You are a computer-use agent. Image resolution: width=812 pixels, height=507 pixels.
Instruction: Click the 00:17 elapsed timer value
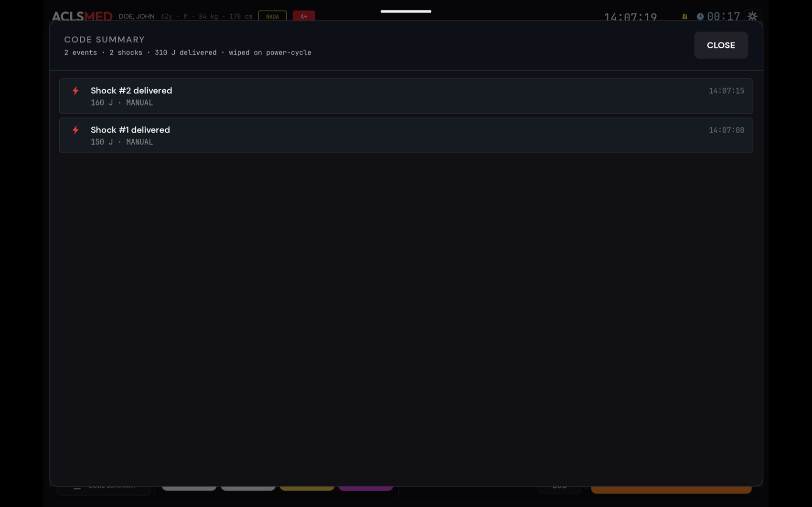click(x=724, y=16)
